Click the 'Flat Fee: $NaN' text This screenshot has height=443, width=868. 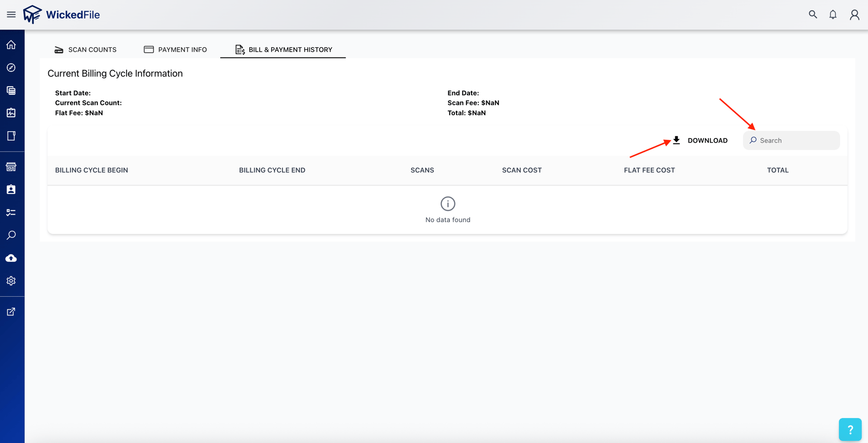point(79,113)
